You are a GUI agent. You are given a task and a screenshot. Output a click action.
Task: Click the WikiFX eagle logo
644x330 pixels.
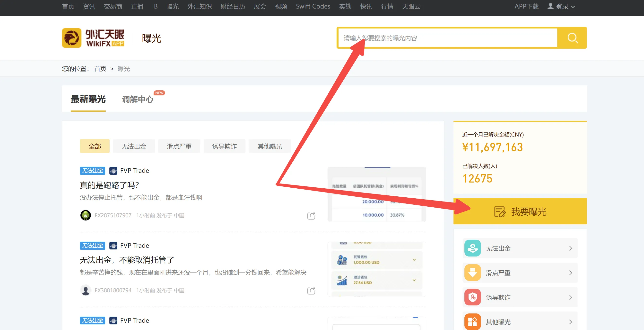click(x=72, y=38)
